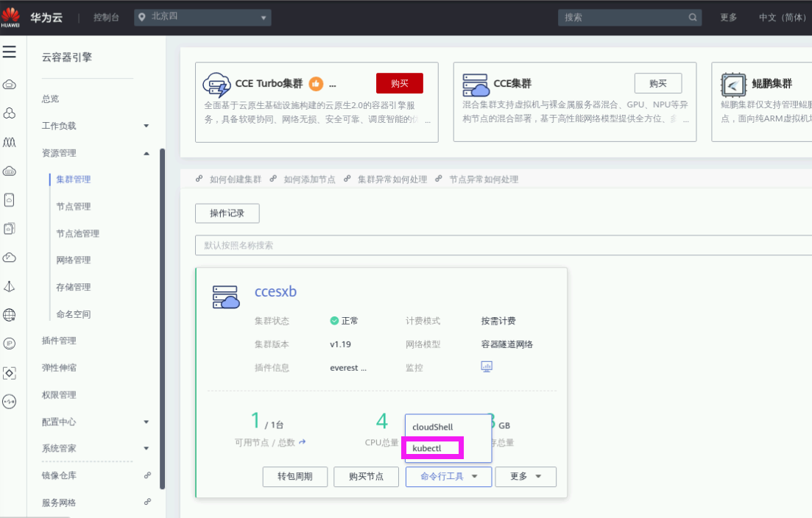Choose cloudShell from command-line tools menu
Viewport: 812px width, 518px height.
pyautogui.click(x=432, y=427)
